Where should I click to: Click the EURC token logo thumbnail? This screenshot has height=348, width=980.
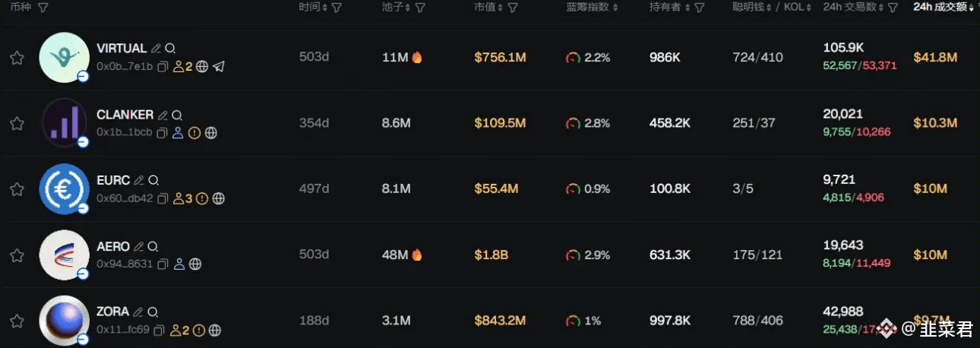point(64,189)
